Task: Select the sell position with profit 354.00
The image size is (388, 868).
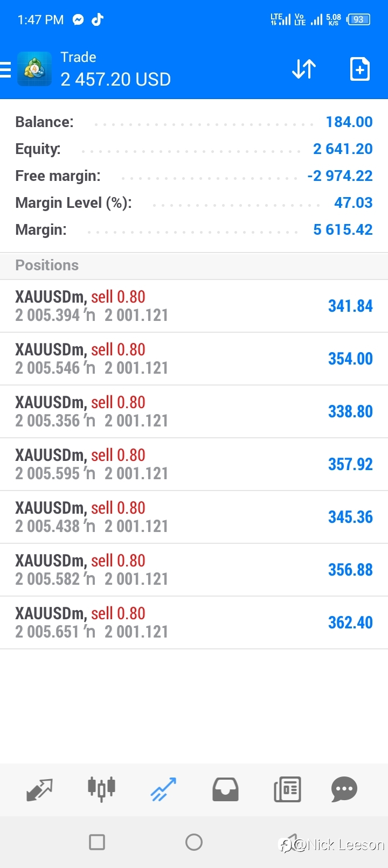Action: coord(194,359)
